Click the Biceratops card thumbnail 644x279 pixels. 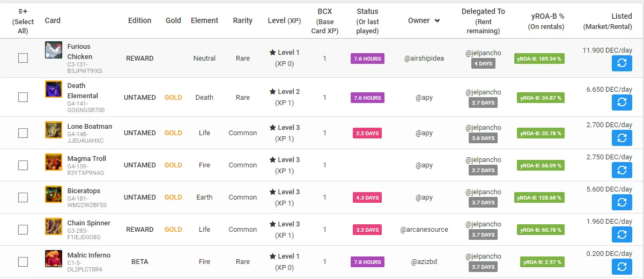tap(54, 194)
